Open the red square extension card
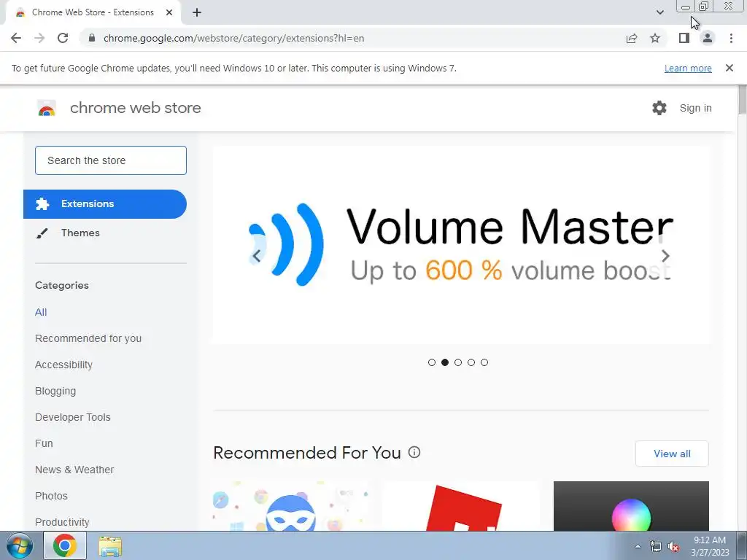Image resolution: width=747 pixels, height=560 pixels. click(x=461, y=506)
